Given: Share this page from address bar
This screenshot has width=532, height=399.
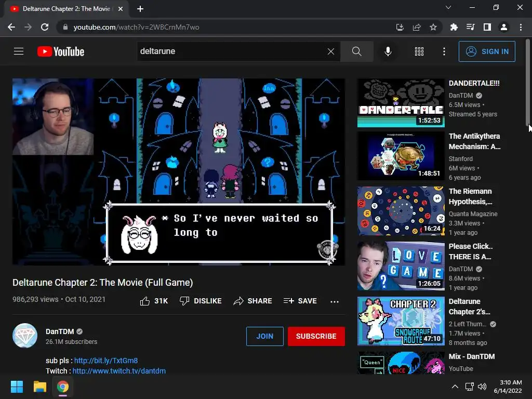Looking at the screenshot, I should [417, 27].
